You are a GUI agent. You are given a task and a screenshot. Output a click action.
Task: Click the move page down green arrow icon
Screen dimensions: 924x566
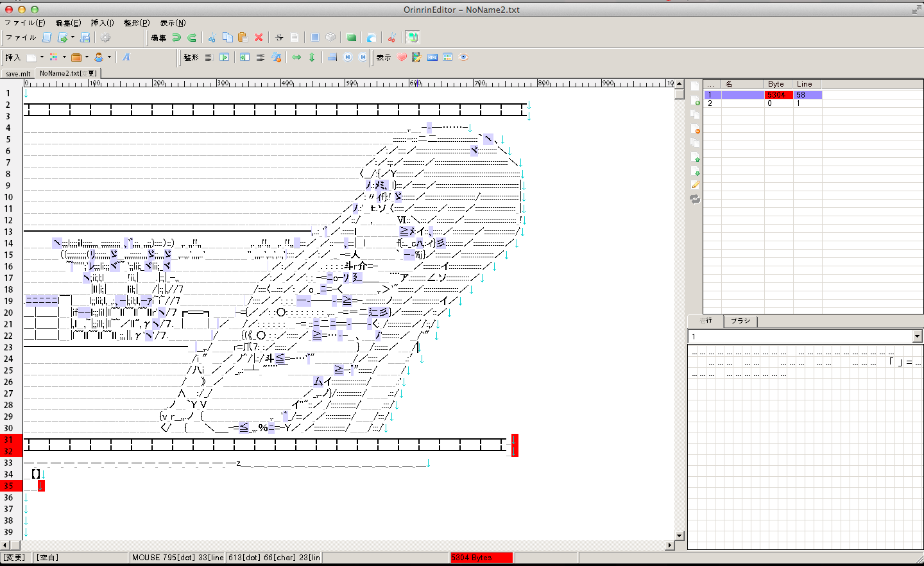point(695,171)
